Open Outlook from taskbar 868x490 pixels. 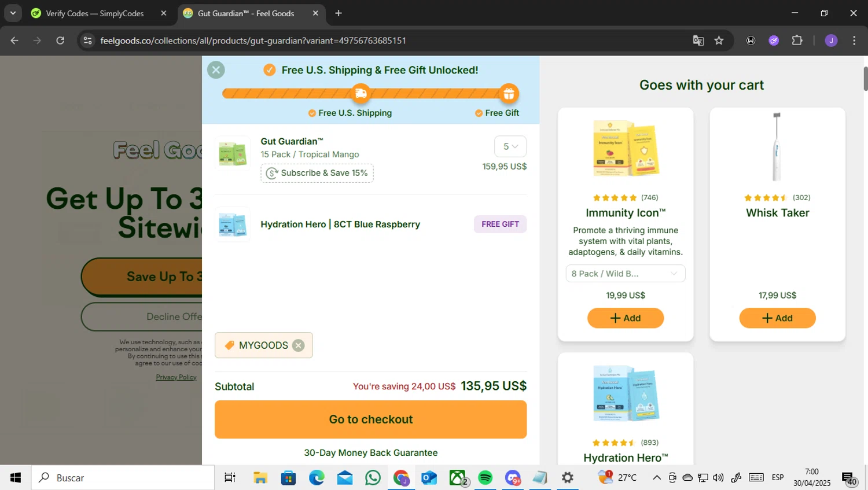pyautogui.click(x=429, y=478)
